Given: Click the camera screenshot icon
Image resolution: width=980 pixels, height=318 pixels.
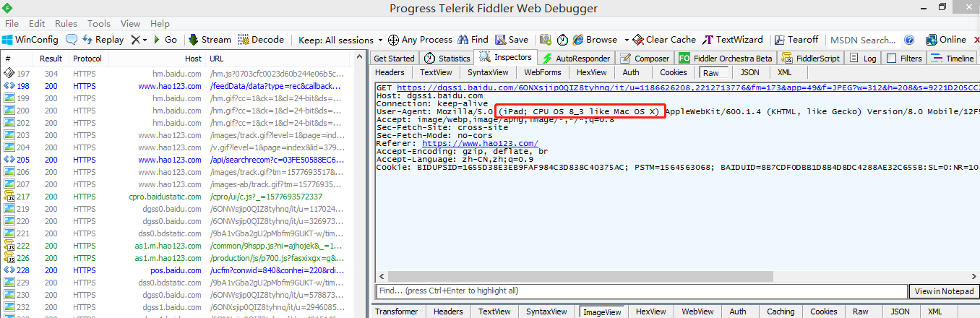Looking at the screenshot, I should tap(544, 40).
